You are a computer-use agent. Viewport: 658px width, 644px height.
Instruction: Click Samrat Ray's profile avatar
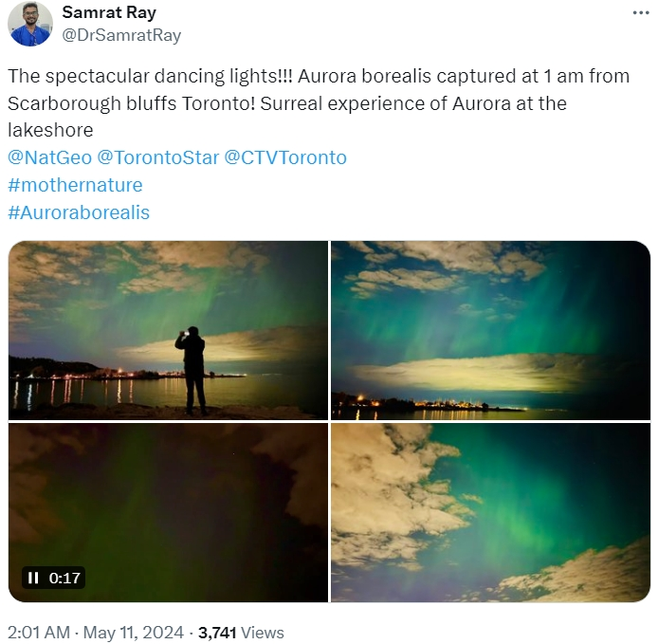click(x=30, y=24)
